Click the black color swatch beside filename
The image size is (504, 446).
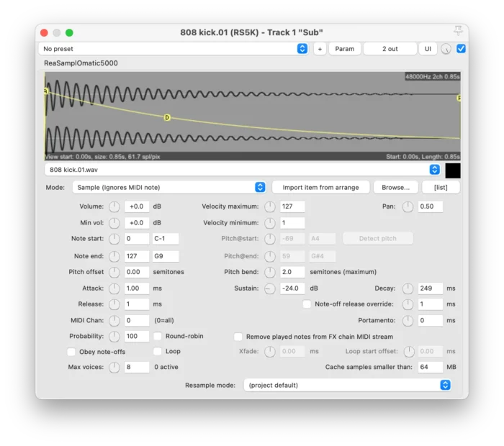(453, 170)
